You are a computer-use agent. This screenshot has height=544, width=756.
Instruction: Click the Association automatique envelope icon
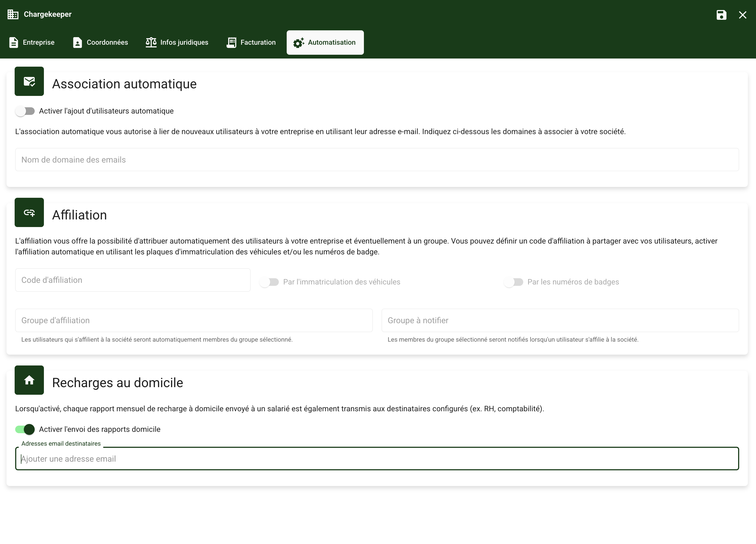[x=29, y=81]
